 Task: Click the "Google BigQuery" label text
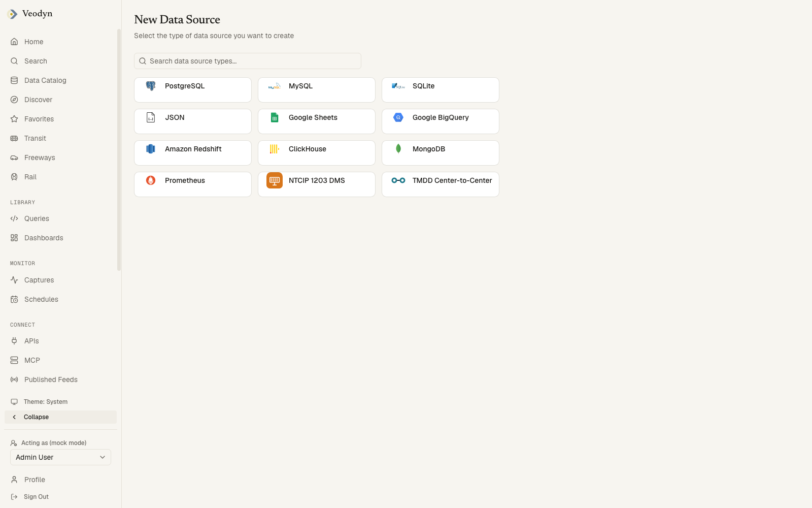[441, 117]
